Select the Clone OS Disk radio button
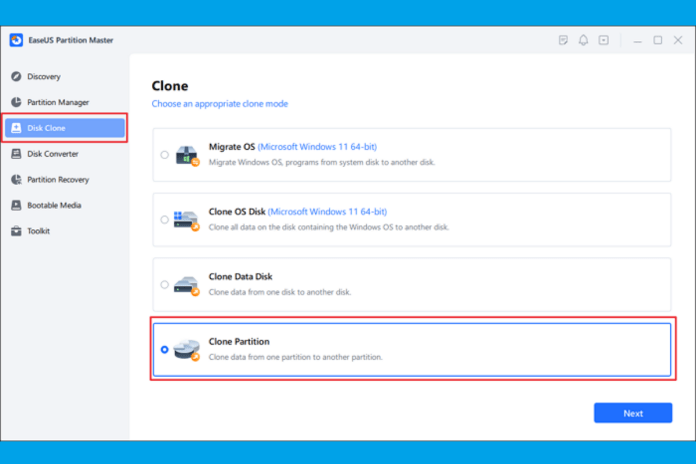Image resolution: width=696 pixels, height=464 pixels. [x=164, y=220]
